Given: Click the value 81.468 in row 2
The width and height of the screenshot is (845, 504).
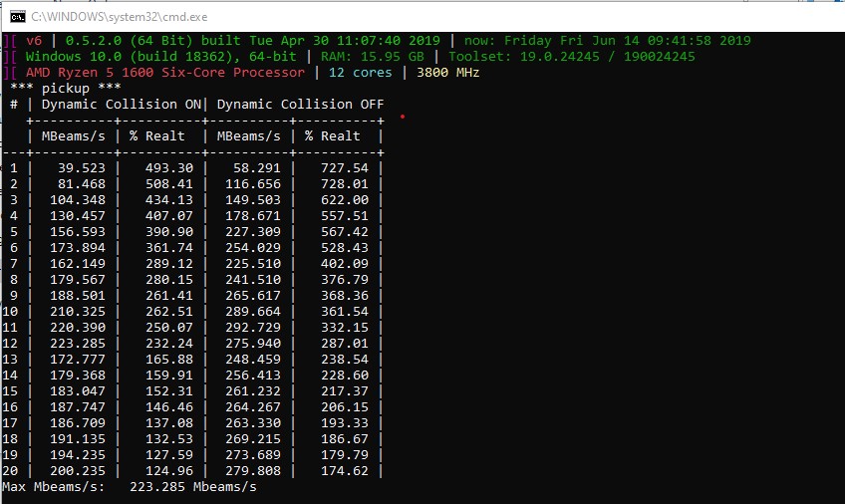Looking at the screenshot, I should [x=82, y=184].
